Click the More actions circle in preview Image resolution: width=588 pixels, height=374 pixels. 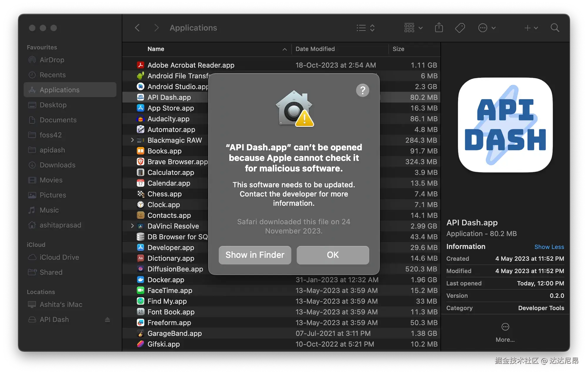[x=505, y=327]
